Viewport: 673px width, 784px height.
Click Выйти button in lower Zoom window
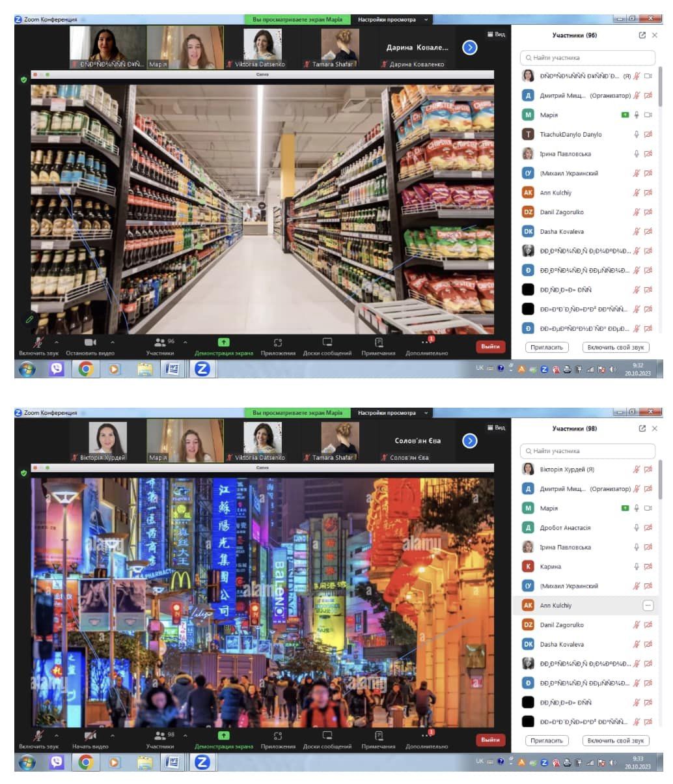(x=491, y=740)
